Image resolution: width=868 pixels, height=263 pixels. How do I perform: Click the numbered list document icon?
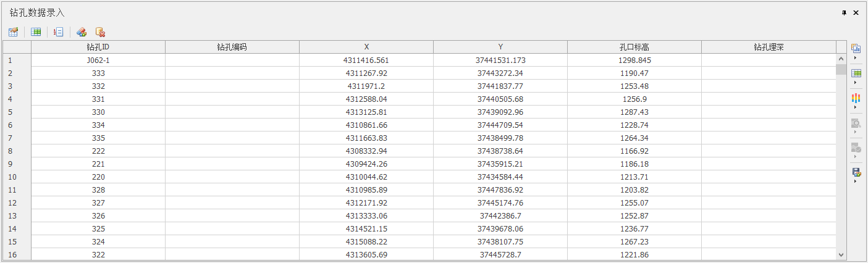[x=58, y=32]
